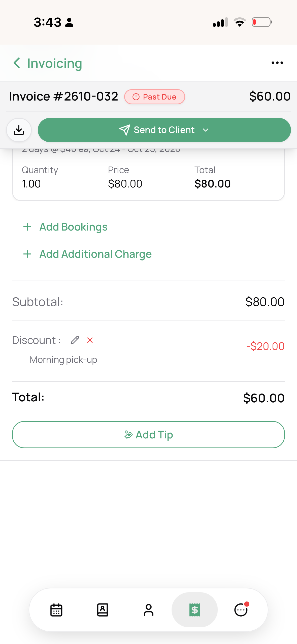Tap the Invoicing back title
Image resolution: width=297 pixels, height=644 pixels.
point(55,63)
